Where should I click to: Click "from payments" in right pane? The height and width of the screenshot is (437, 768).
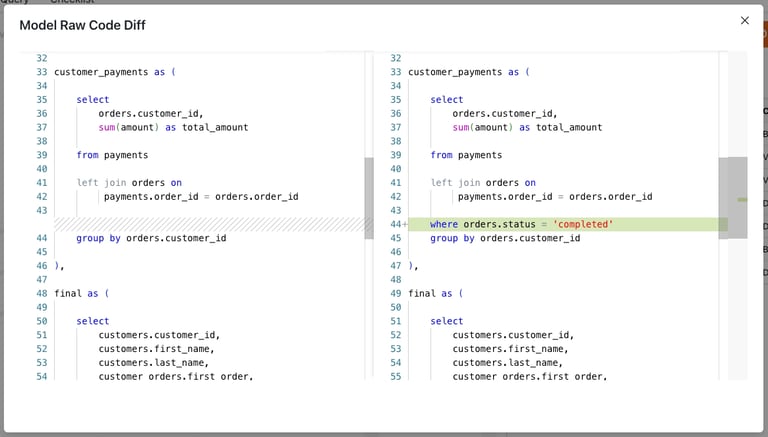point(466,155)
